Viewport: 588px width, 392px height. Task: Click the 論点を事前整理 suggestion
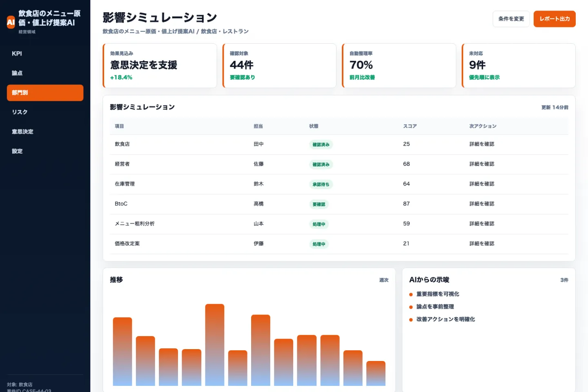(x=435, y=307)
